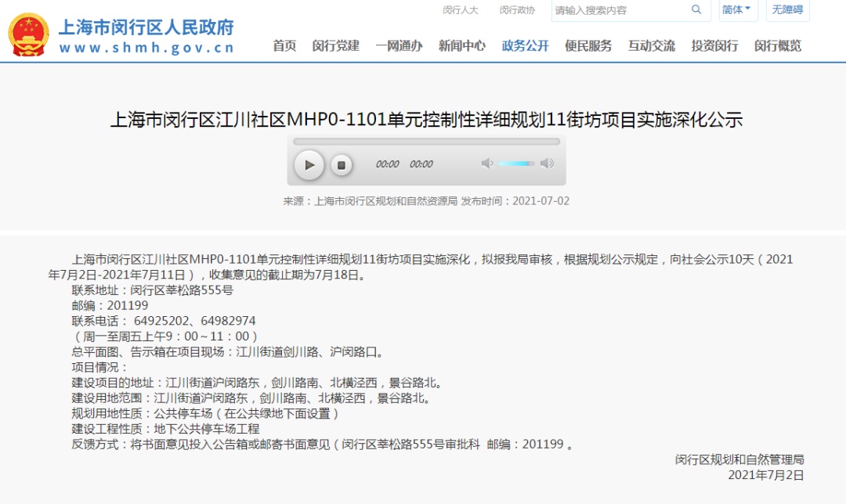Click the www.shmh.gov.cn URL text
Image resolution: width=846 pixels, height=504 pixels.
pyautogui.click(x=146, y=48)
